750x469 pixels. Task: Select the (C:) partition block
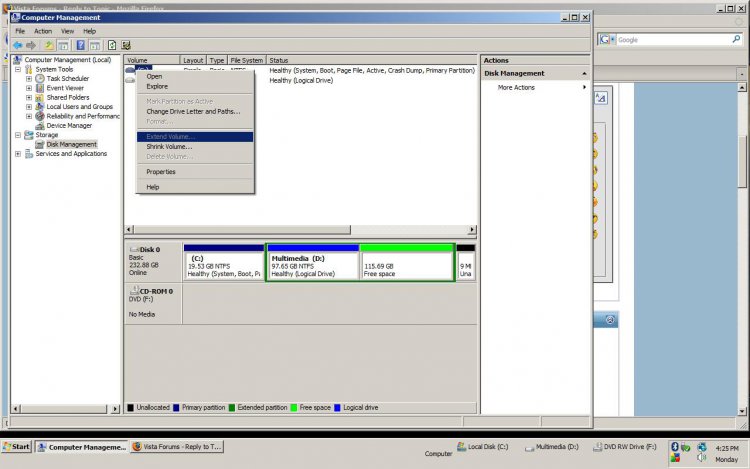[x=224, y=262]
